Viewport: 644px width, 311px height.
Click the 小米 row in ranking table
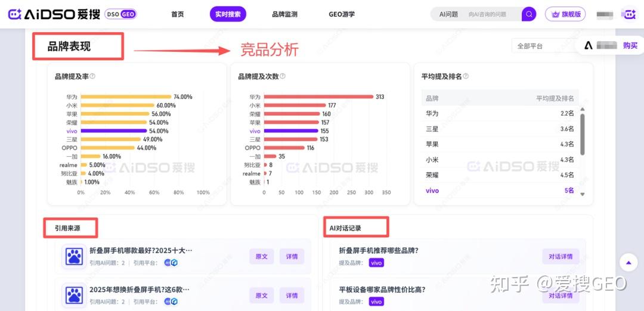(x=500, y=160)
